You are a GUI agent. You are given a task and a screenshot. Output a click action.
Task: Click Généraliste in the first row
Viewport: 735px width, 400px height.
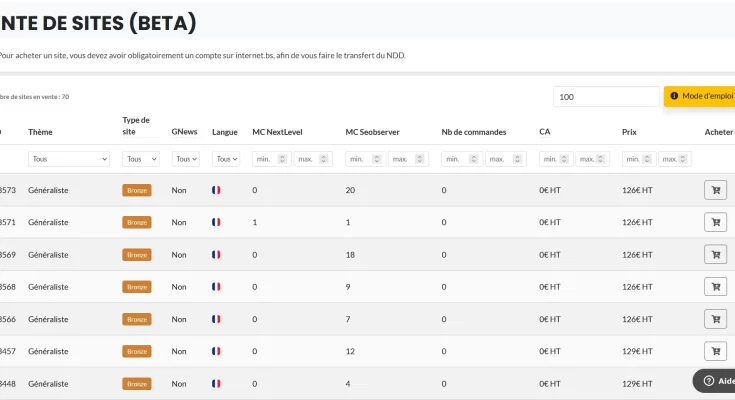(x=48, y=190)
